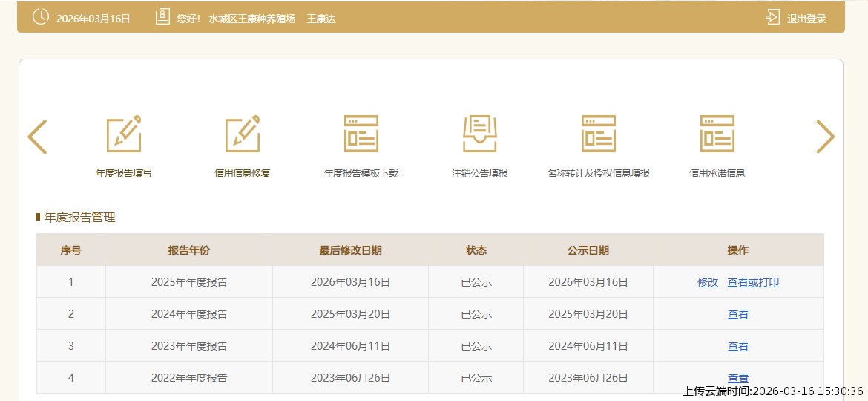Image resolution: width=868 pixels, height=401 pixels.
Task: Click the logout door icon
Action: pos(773,18)
